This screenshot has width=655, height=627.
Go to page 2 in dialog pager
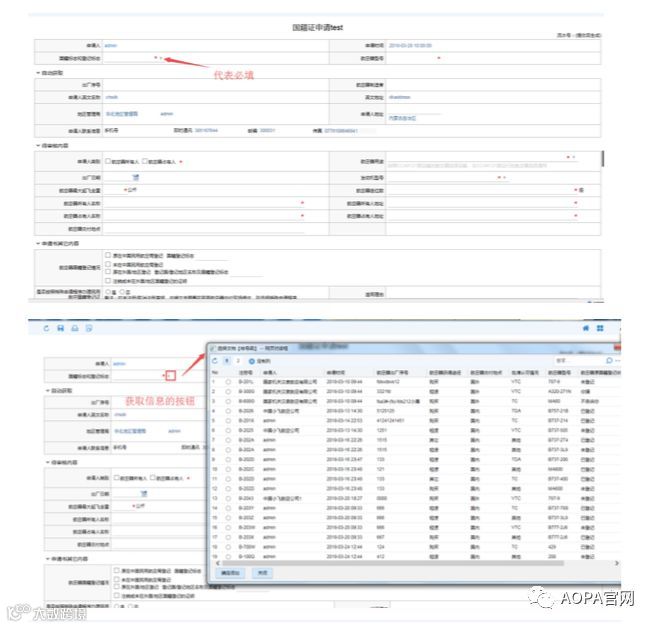(238, 360)
